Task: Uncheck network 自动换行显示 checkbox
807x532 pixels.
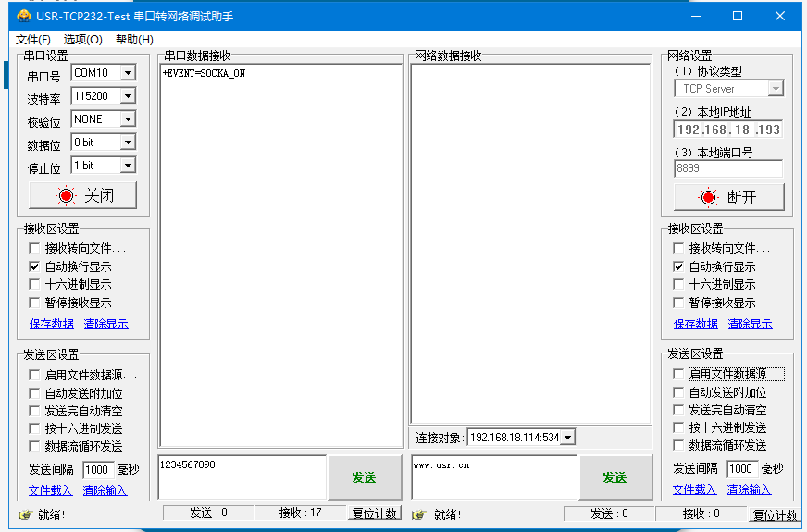Action: pos(679,266)
